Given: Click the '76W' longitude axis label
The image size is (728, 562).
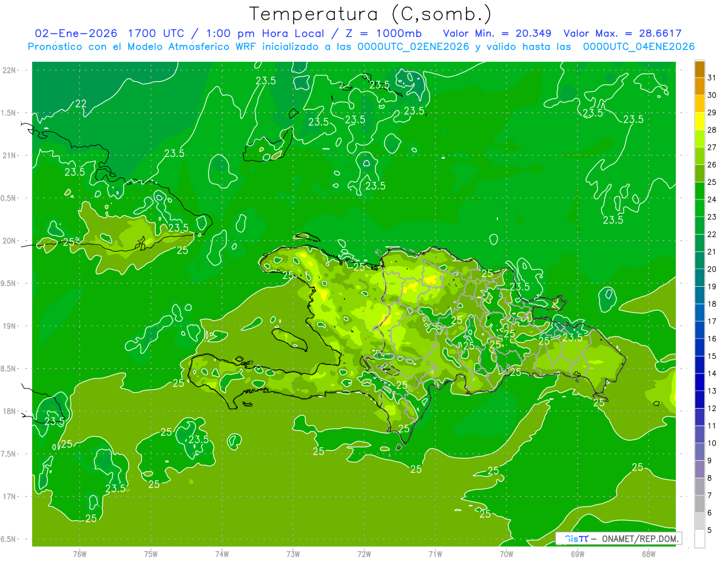Looking at the screenshot, I should click(x=79, y=554).
